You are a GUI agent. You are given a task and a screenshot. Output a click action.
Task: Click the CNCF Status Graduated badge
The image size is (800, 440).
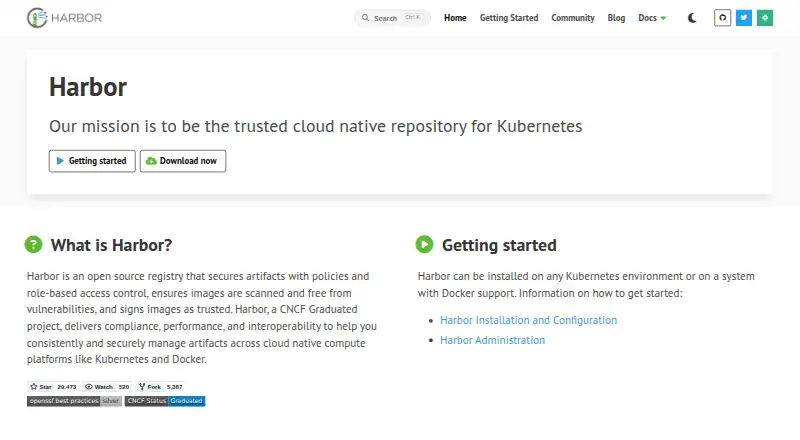click(165, 401)
